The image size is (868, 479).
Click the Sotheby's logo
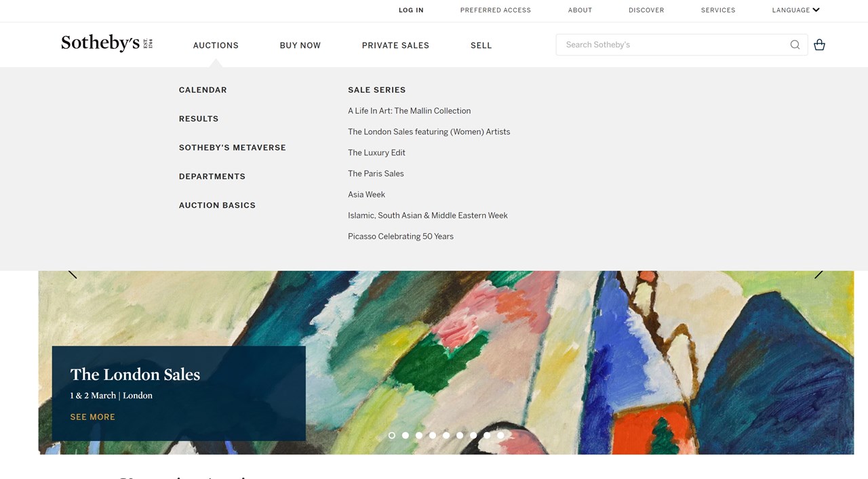[106, 43]
